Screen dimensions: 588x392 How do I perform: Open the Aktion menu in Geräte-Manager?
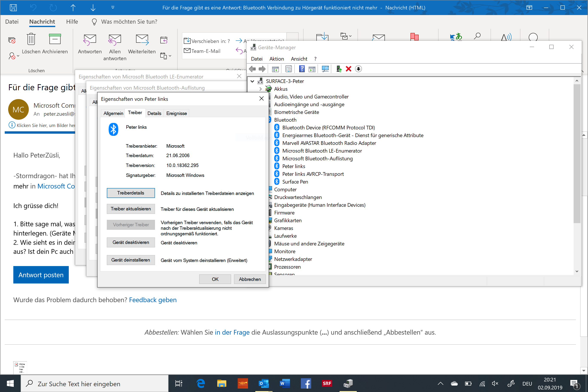pyautogui.click(x=277, y=59)
